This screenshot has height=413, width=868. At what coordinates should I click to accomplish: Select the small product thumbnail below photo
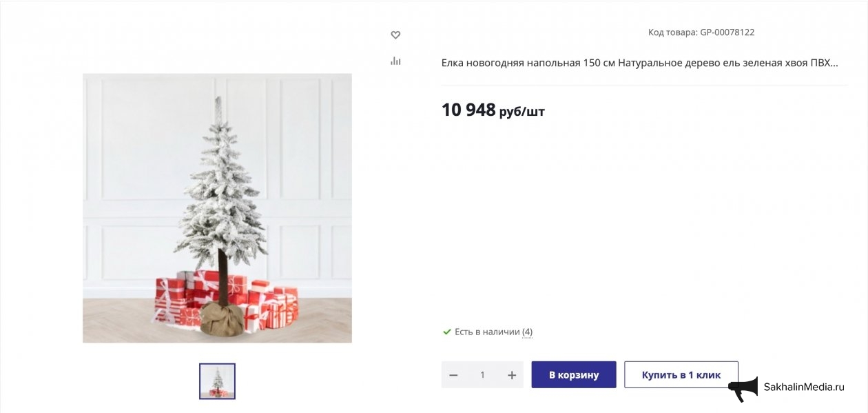pos(217,381)
